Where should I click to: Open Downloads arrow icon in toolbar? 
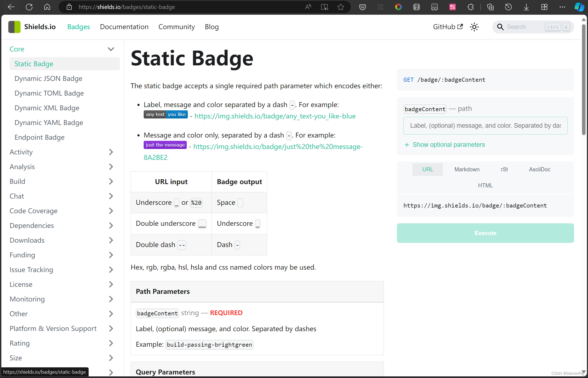(526, 7)
